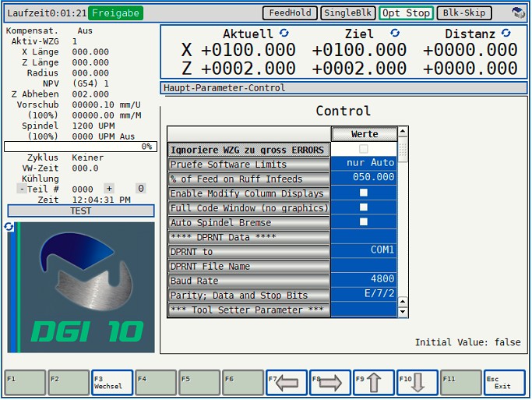The height and width of the screenshot is (400, 532).
Task: Click the table scrollbar down arrow at bottom
Action: pos(403,312)
